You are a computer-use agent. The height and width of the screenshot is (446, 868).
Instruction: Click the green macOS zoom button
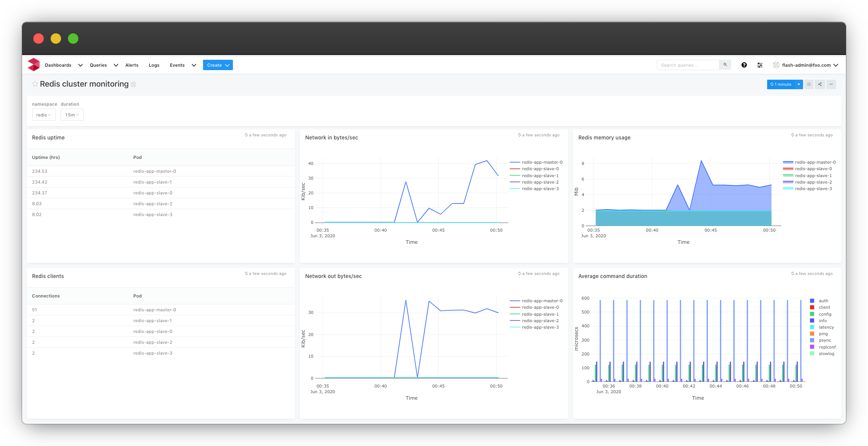click(x=73, y=39)
